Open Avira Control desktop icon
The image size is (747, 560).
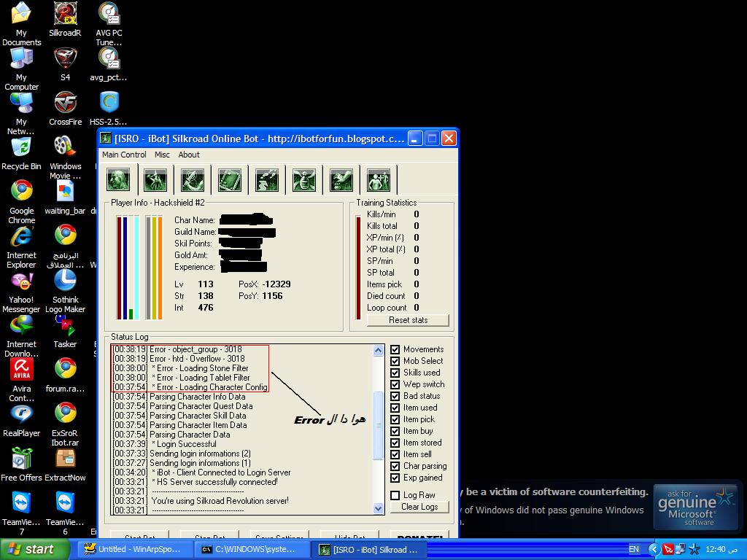click(x=21, y=379)
